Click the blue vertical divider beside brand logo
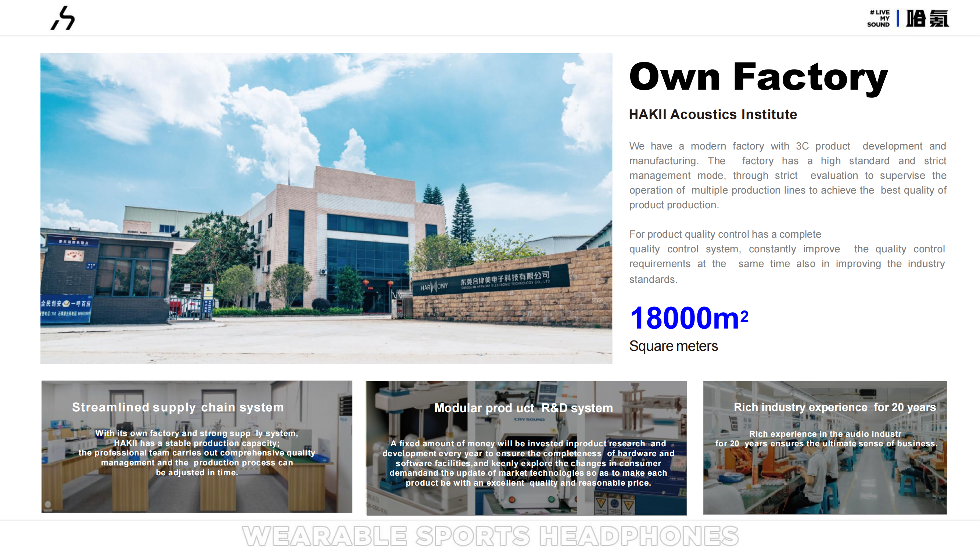This screenshot has height=551, width=980. click(x=898, y=18)
